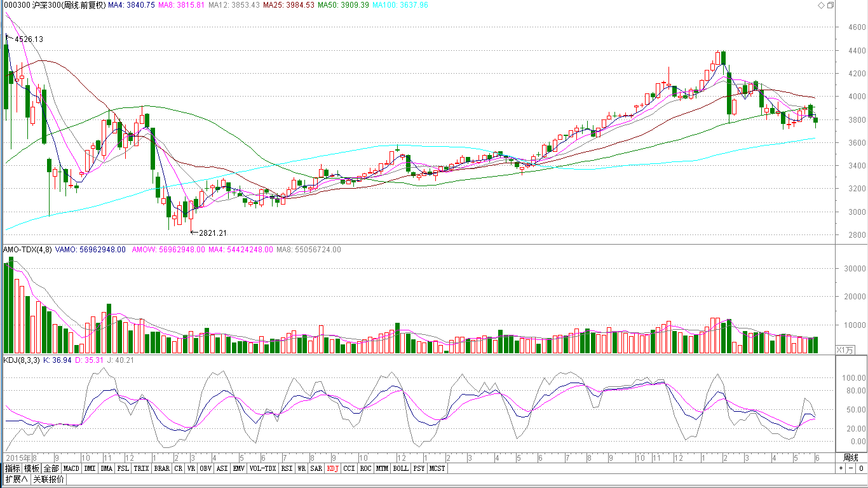Click the overlapping windows icon at top-right
This screenshot has height=488, width=868.
click(x=831, y=5)
